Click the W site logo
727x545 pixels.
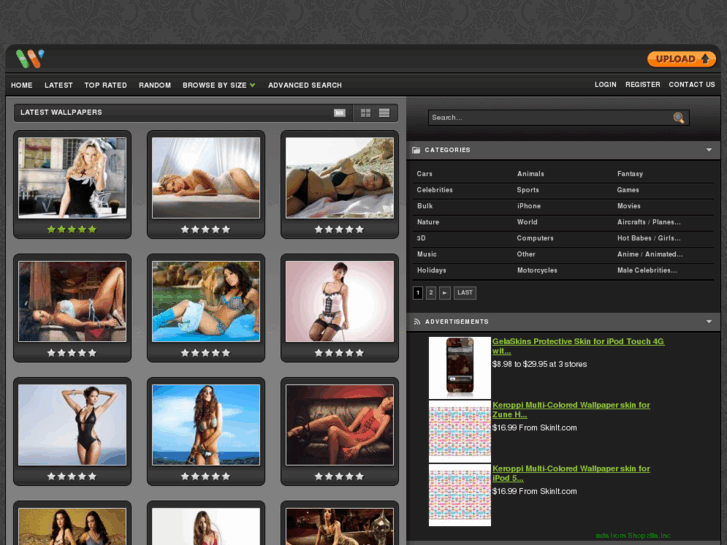tap(30, 59)
